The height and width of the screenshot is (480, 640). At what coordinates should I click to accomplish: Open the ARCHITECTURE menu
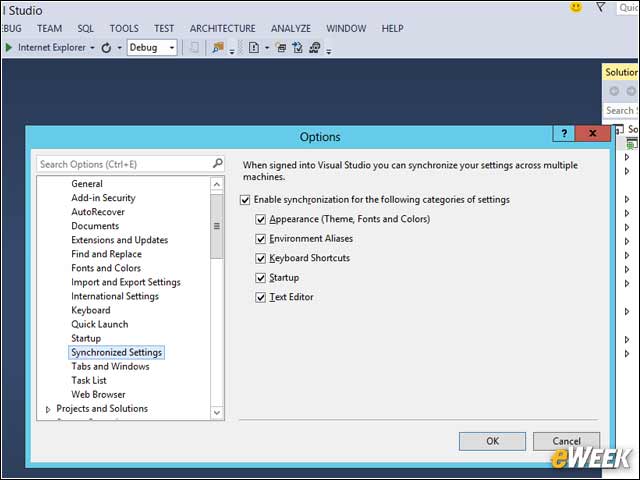222,29
